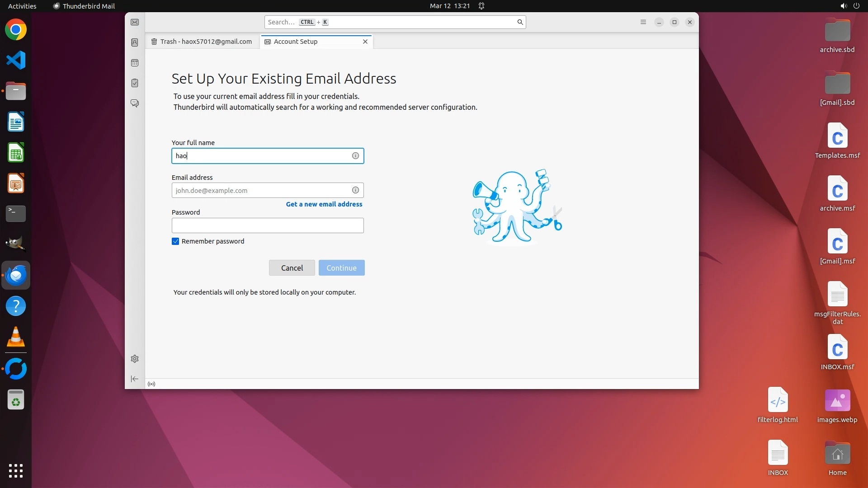This screenshot has height=488, width=868.
Task: Close the Account Setup tab
Action: (x=365, y=42)
